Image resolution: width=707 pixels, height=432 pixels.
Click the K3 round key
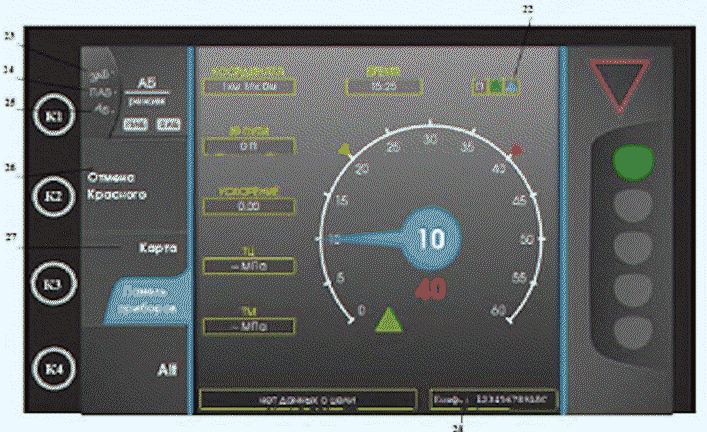click(x=53, y=284)
